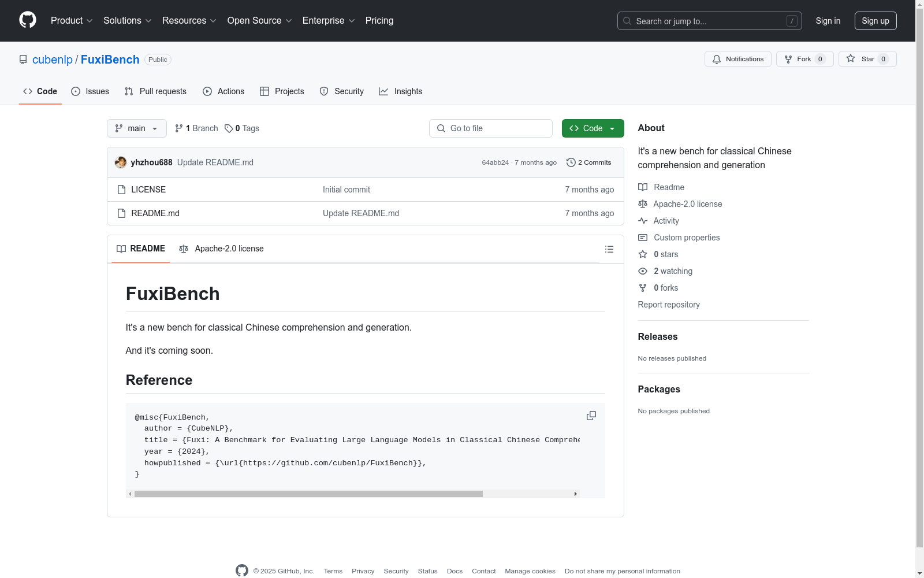Click the repository icon beside cubenlp
924x578 pixels.
[x=23, y=60]
